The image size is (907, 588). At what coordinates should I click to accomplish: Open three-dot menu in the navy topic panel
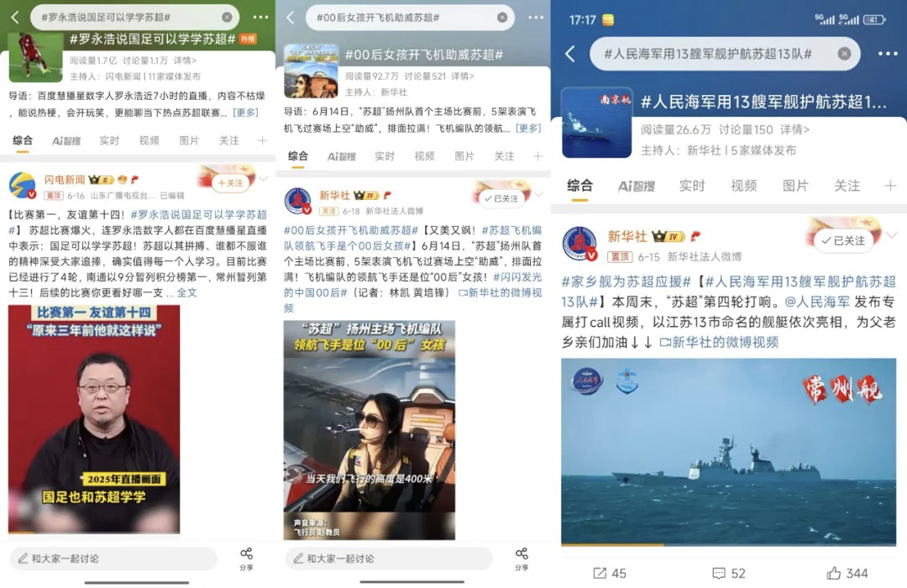click(x=888, y=54)
